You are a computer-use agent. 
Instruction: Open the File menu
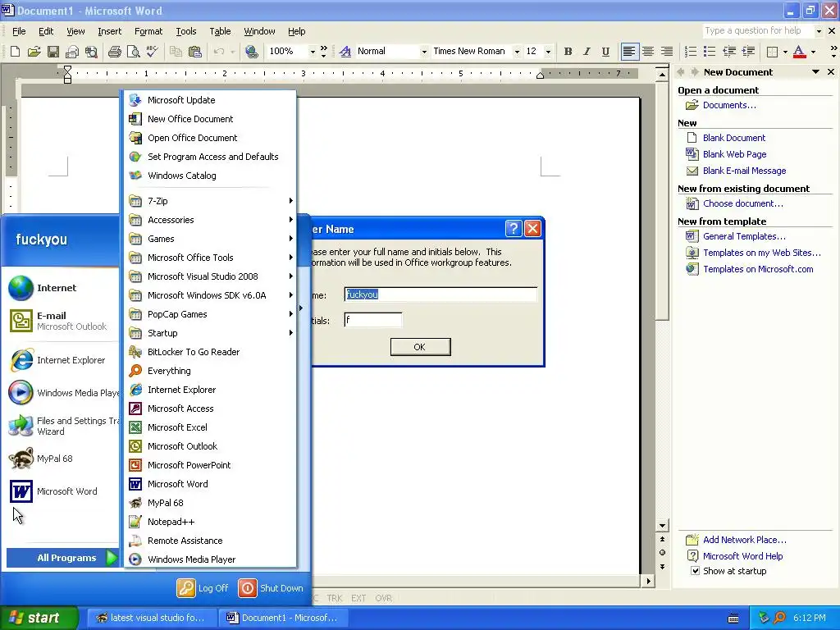pos(19,31)
